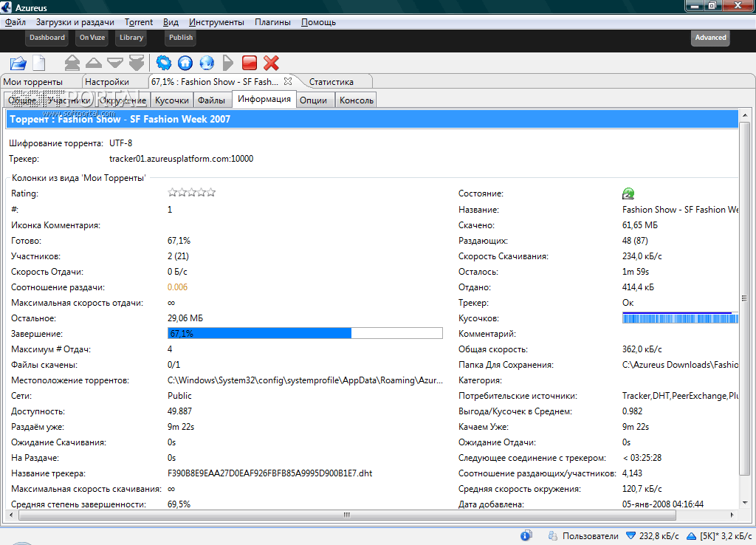
Task: Click the blue home toolbar icon
Action: 185,63
